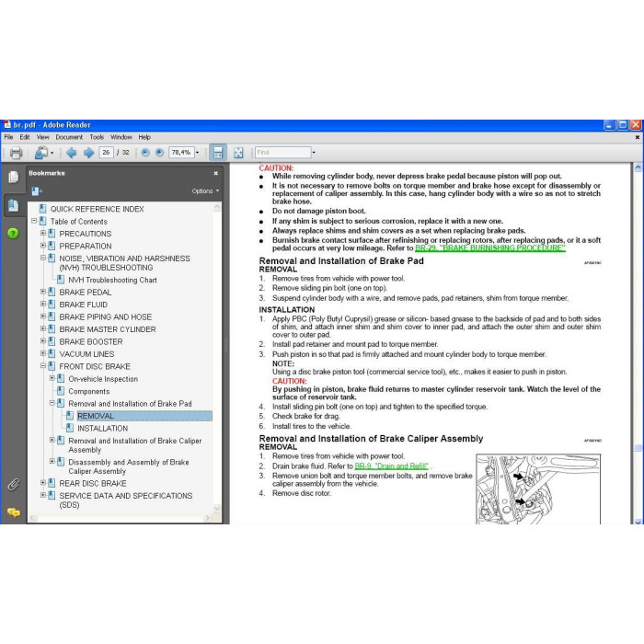Expand the REAR DISC BRAKE bookmark
This screenshot has width=644, height=644.
[x=43, y=483]
